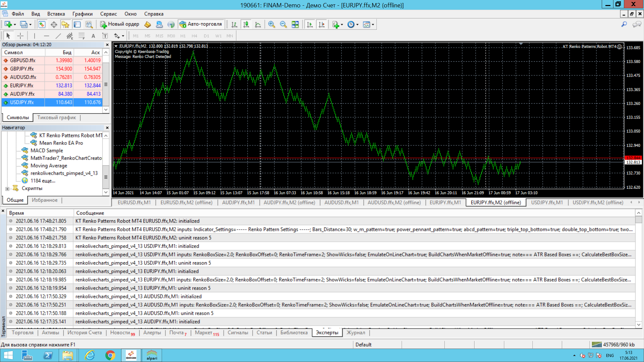
Task: Click the red 132.844 ask price label
Action: (633, 158)
